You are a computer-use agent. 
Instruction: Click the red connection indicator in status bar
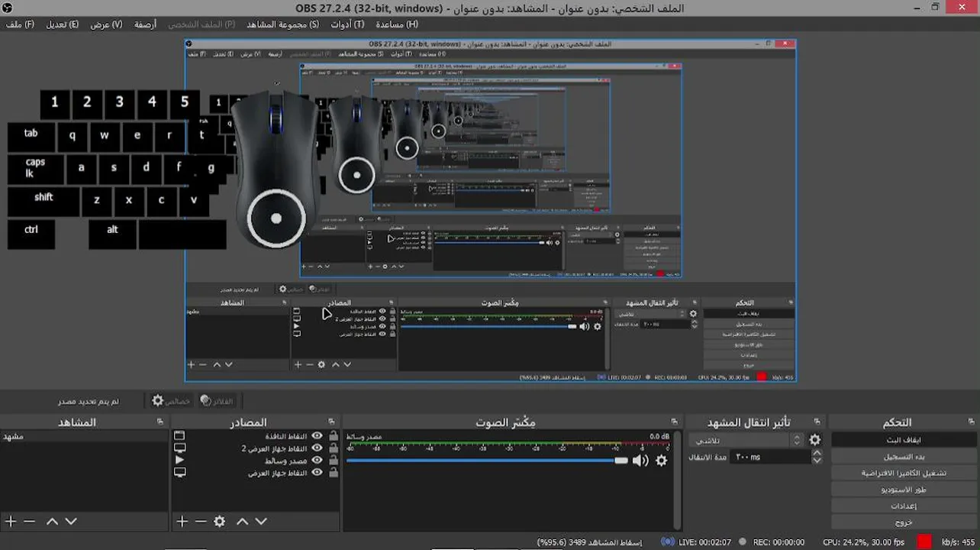tap(924, 542)
